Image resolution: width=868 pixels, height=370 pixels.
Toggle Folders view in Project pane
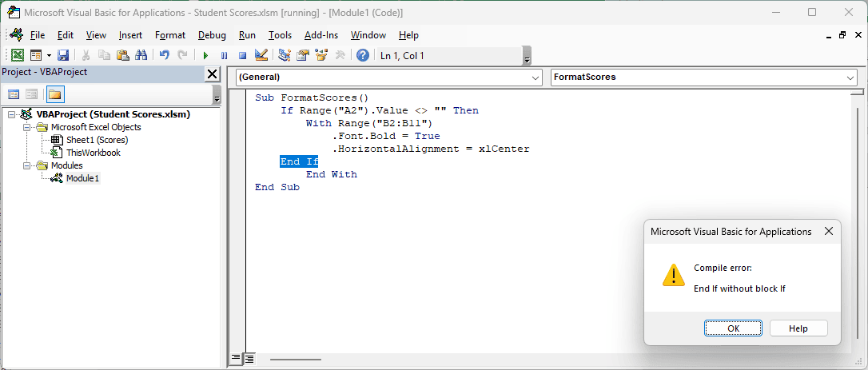55,94
